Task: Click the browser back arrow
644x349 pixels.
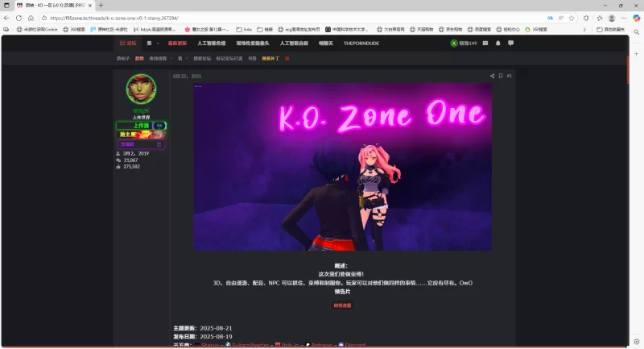Action: coord(6,18)
